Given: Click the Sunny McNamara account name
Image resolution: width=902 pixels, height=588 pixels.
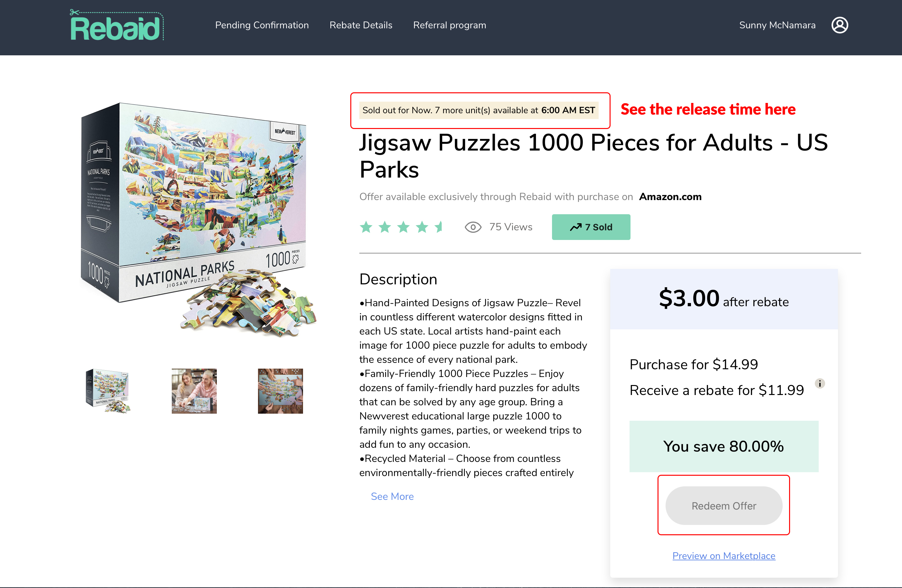Looking at the screenshot, I should [777, 25].
